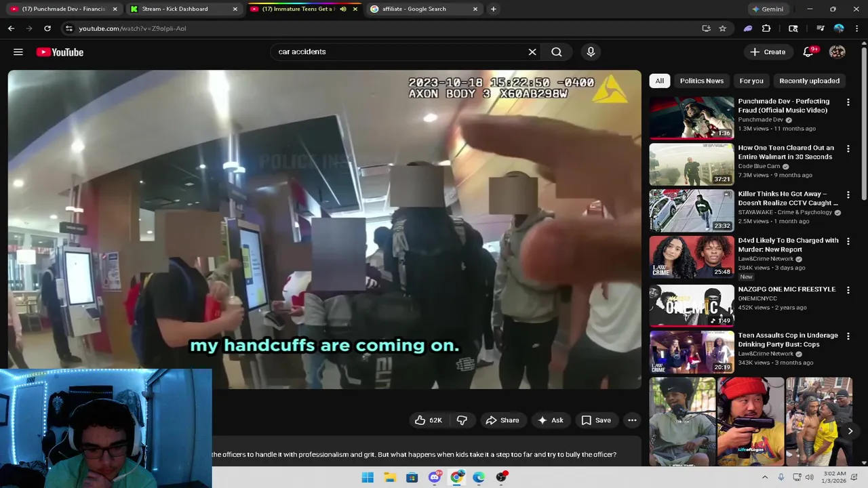Screen dimensions: 868x488
Task: Open options for Killer Thinks He Got Away
Action: click(848, 195)
